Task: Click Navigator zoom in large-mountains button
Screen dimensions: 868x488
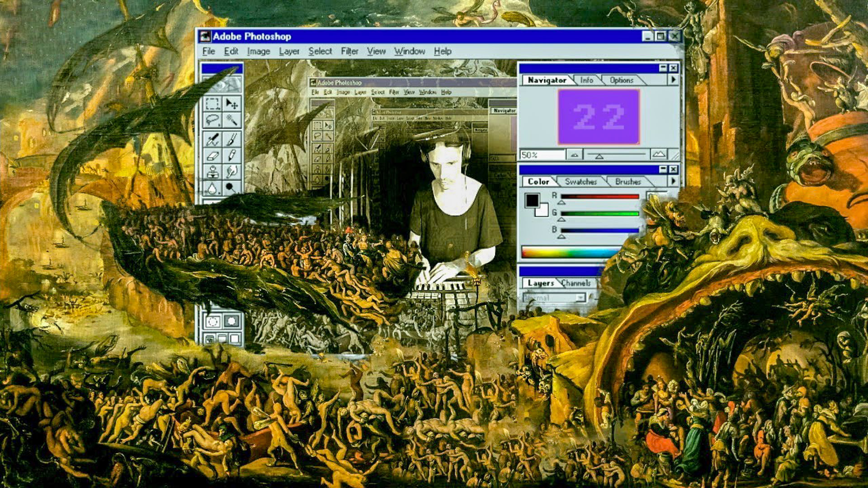Action: (x=659, y=155)
